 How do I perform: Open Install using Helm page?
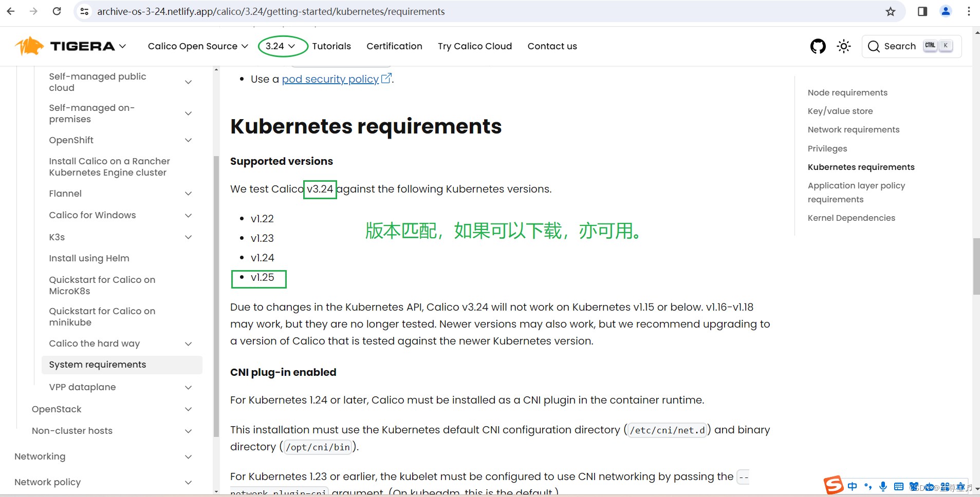(89, 258)
